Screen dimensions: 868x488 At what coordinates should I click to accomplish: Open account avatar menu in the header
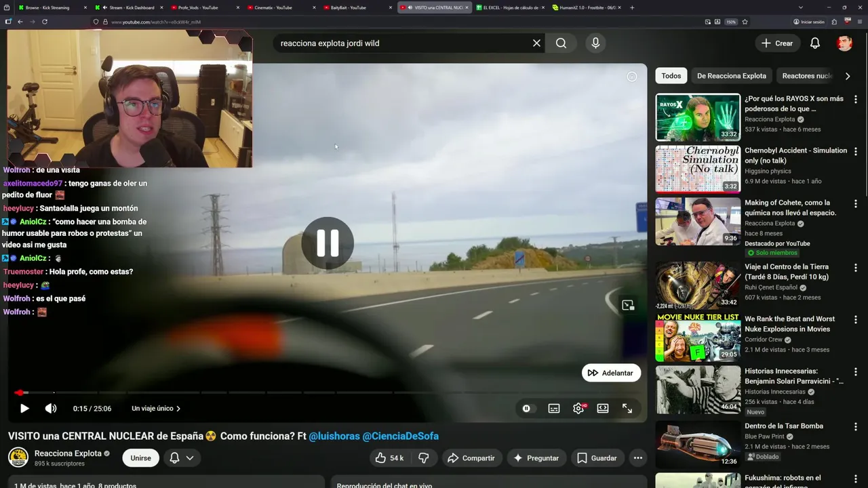(x=844, y=43)
